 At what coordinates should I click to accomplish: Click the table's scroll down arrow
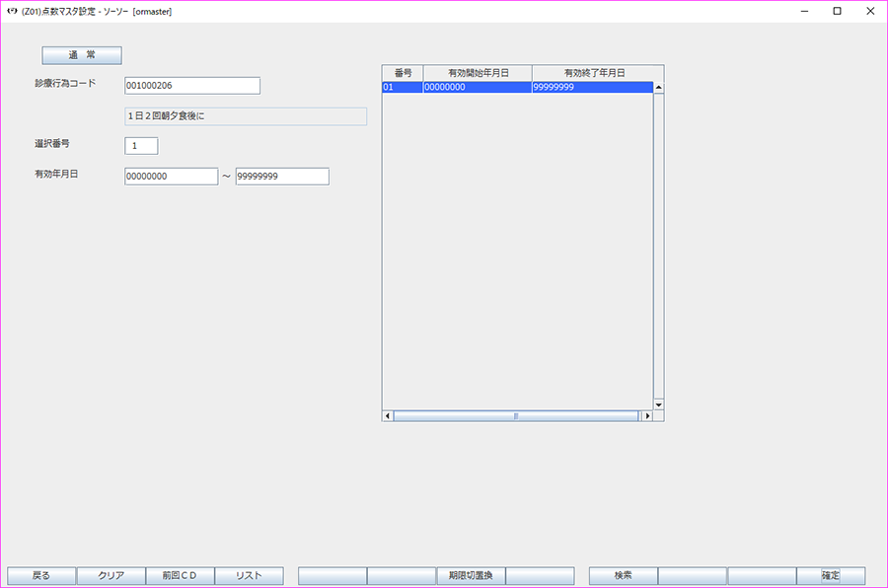658,404
